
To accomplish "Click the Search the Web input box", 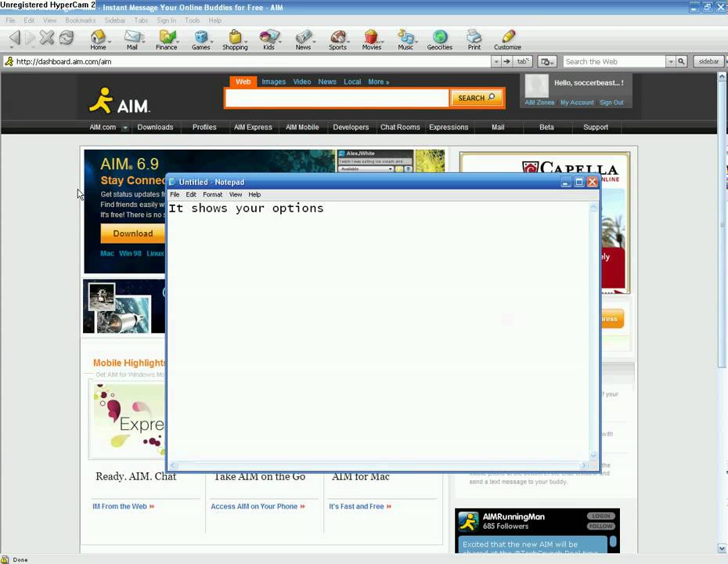I will pos(614,61).
